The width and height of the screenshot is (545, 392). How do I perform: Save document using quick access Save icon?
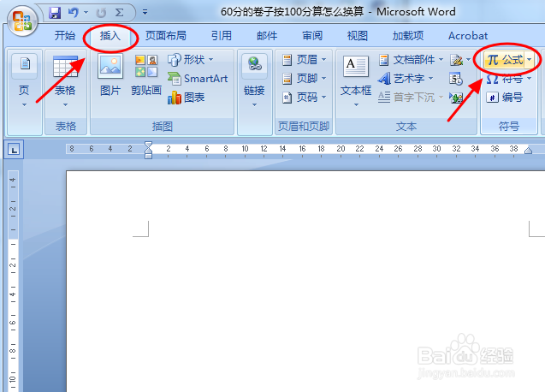(55, 13)
